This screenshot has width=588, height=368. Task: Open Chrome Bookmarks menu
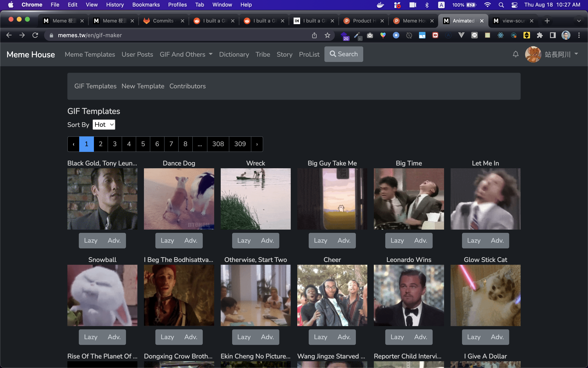[x=146, y=5]
